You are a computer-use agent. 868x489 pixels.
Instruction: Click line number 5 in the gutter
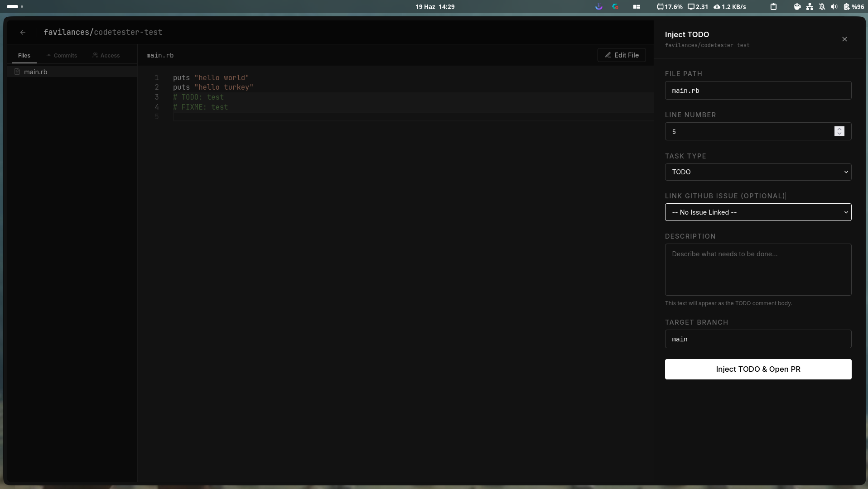[x=157, y=117]
